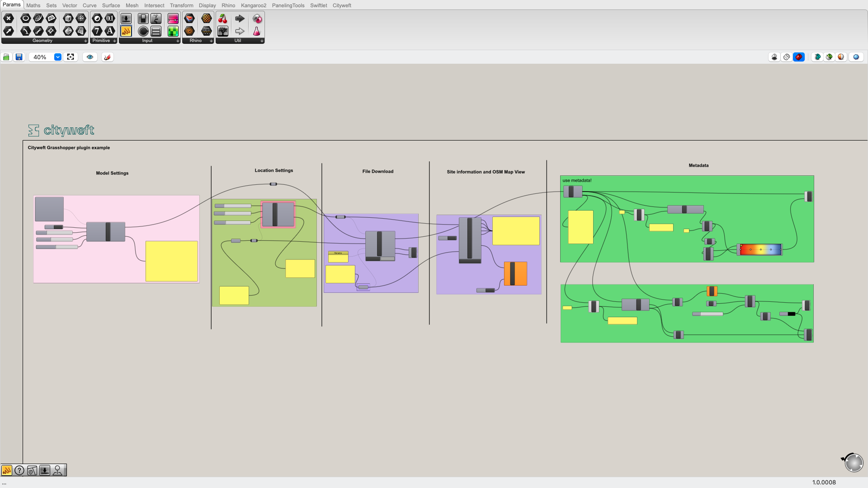Click the help question mark in bottom bar
Viewport: 868px width, 488px height.
[19, 470]
